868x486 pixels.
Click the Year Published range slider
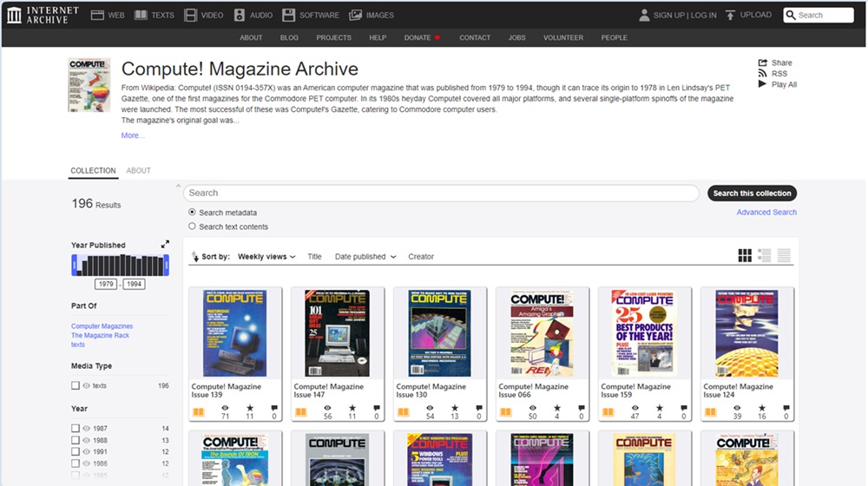pyautogui.click(x=120, y=266)
